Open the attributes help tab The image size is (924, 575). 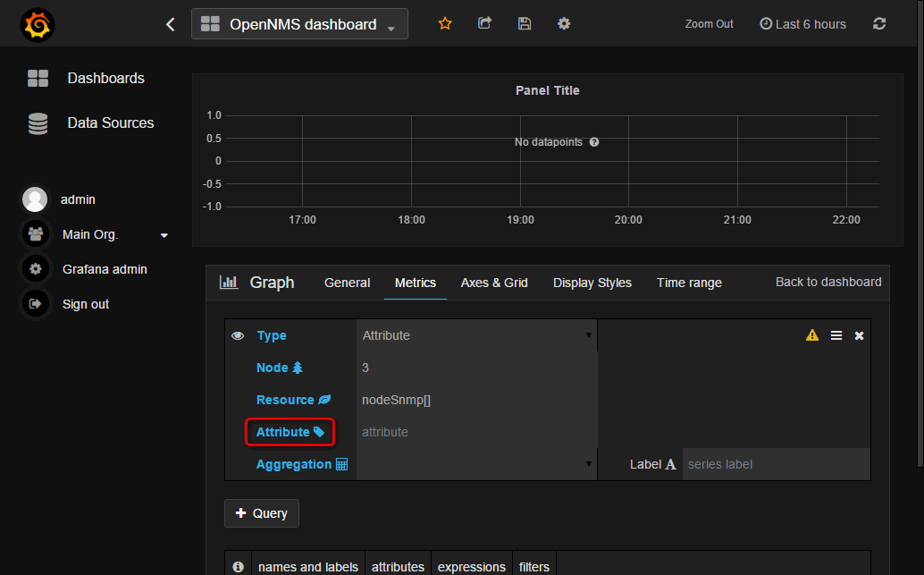tap(398, 566)
